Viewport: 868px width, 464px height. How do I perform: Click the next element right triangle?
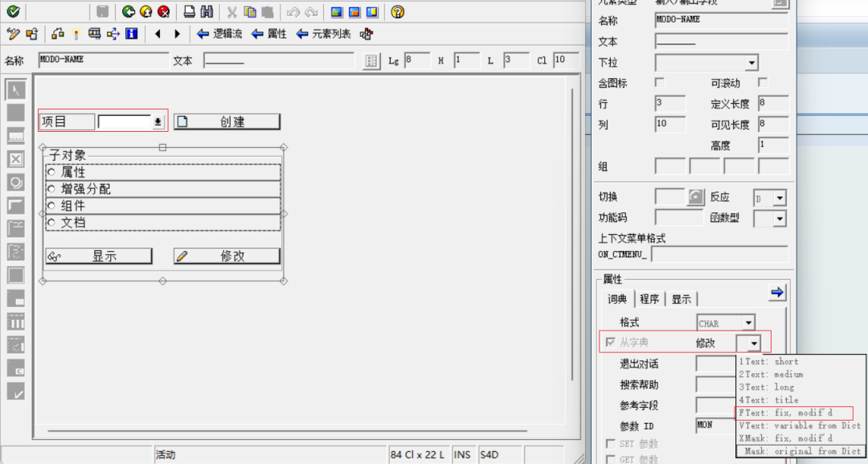[177, 34]
